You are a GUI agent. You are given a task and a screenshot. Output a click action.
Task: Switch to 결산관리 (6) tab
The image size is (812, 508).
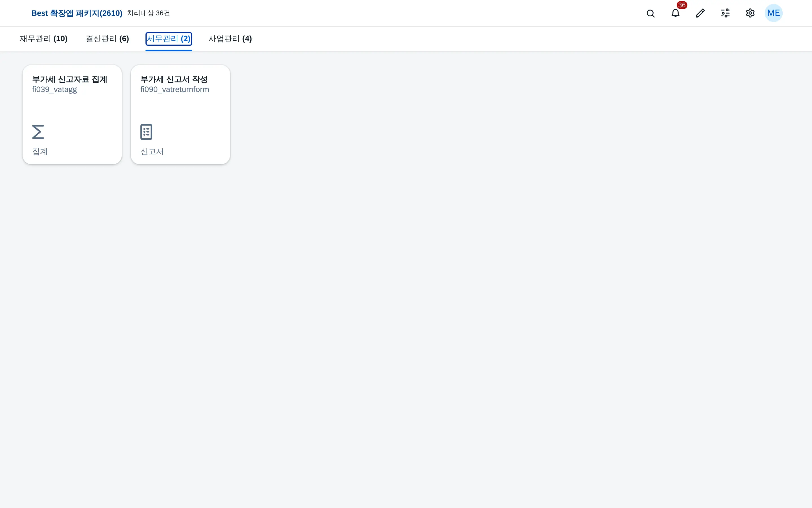pyautogui.click(x=107, y=39)
